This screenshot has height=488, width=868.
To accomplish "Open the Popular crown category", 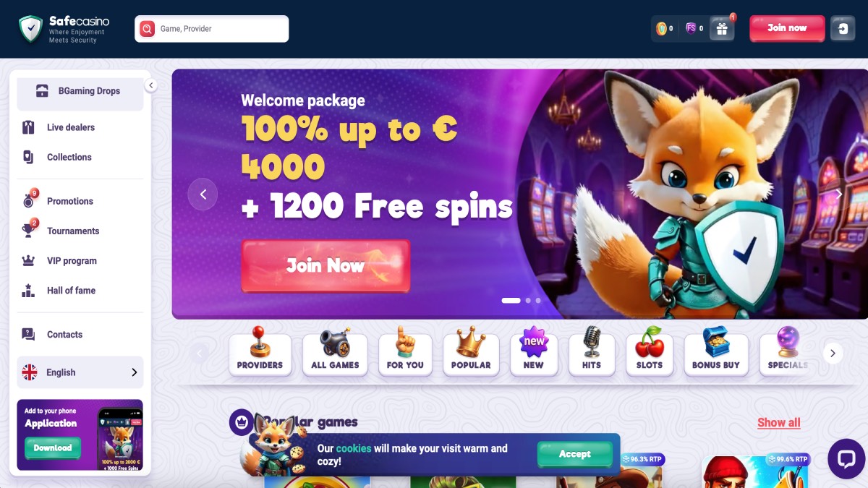I will click(x=471, y=352).
